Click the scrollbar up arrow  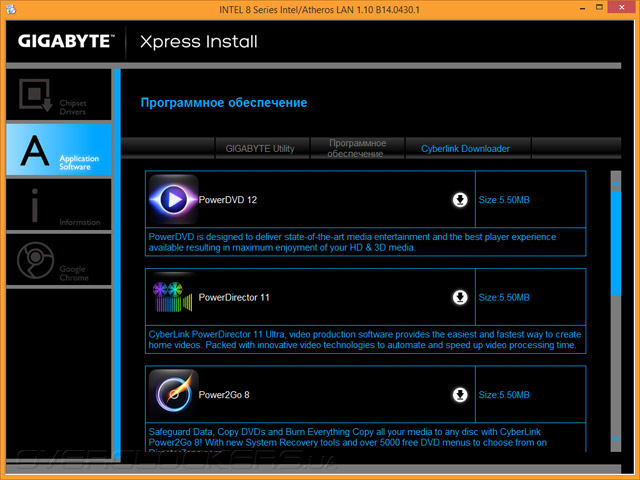[616, 185]
